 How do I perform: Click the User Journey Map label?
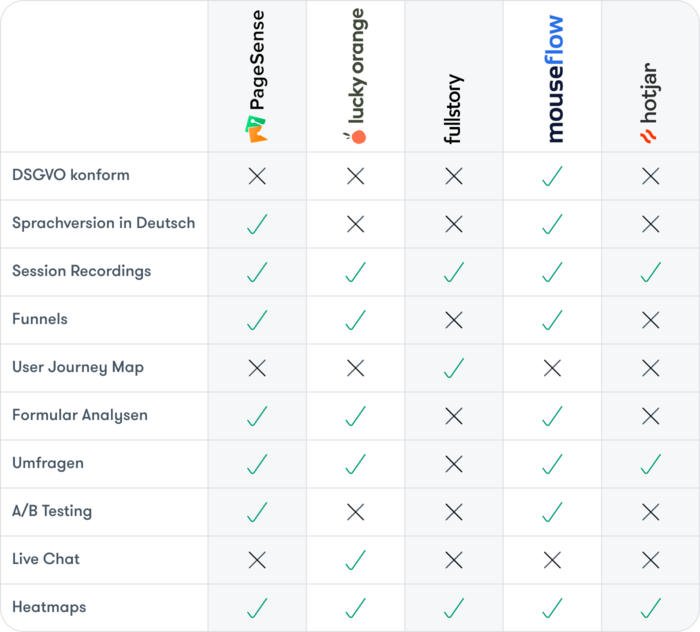coord(78,367)
